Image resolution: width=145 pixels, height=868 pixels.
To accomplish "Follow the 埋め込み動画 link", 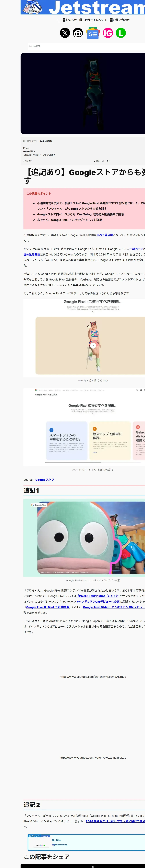I will click(x=32, y=254).
